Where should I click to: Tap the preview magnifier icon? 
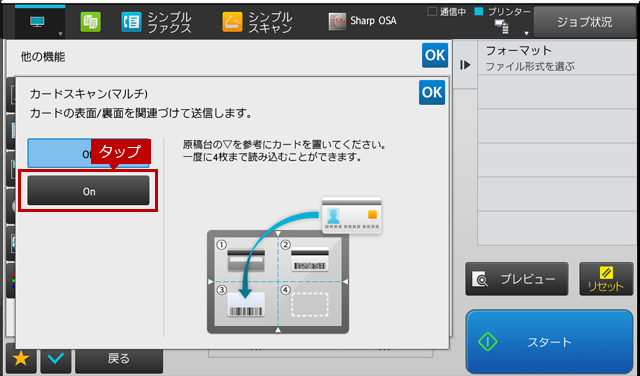coord(480,279)
